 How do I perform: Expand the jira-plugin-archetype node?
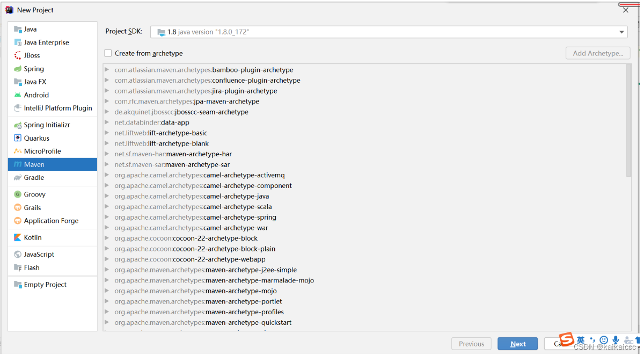(107, 91)
